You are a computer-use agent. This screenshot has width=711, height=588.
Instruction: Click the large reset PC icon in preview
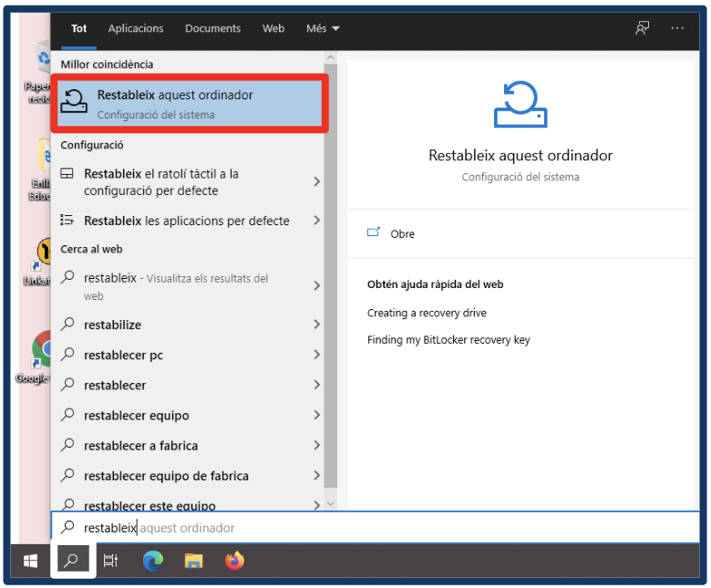pyautogui.click(x=520, y=105)
